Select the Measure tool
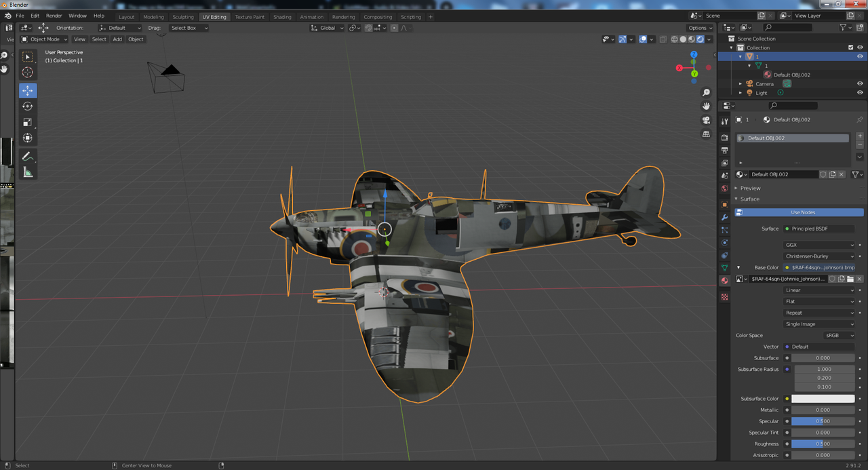 27,172
